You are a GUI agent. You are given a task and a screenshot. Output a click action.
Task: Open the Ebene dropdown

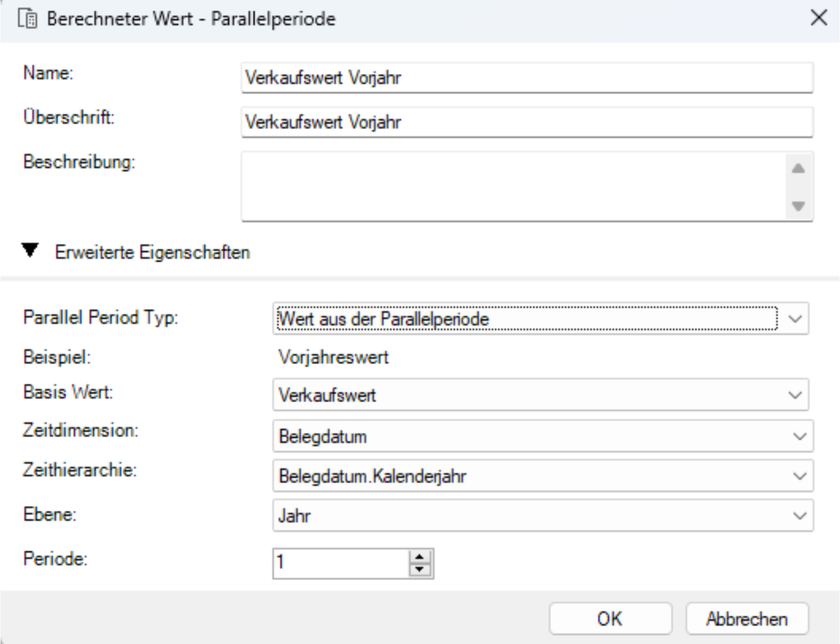click(543, 515)
